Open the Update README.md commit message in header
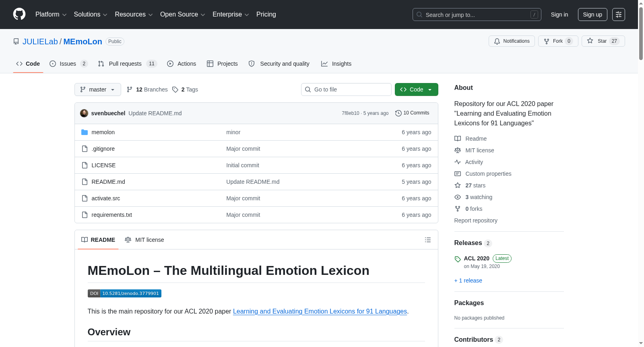 point(155,113)
